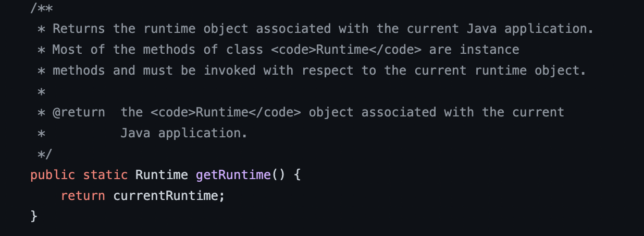Click the 'public' keyword in the method declaration

(x=53, y=175)
